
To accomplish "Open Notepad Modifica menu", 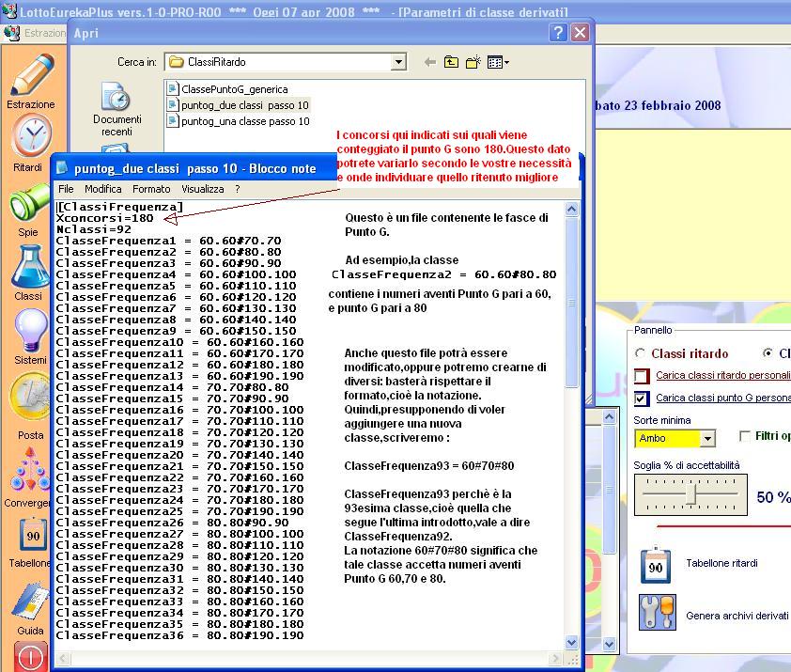I will (x=103, y=189).
